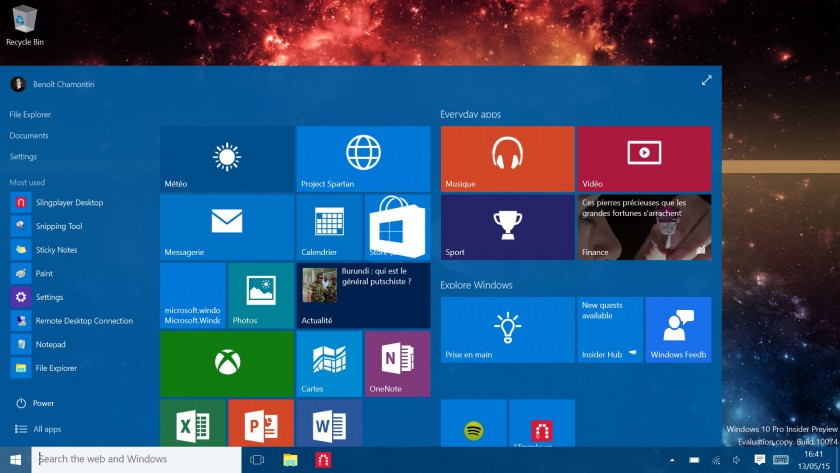Open Sticky Notes from Most used list
The height and width of the screenshot is (473, 840).
(56, 250)
